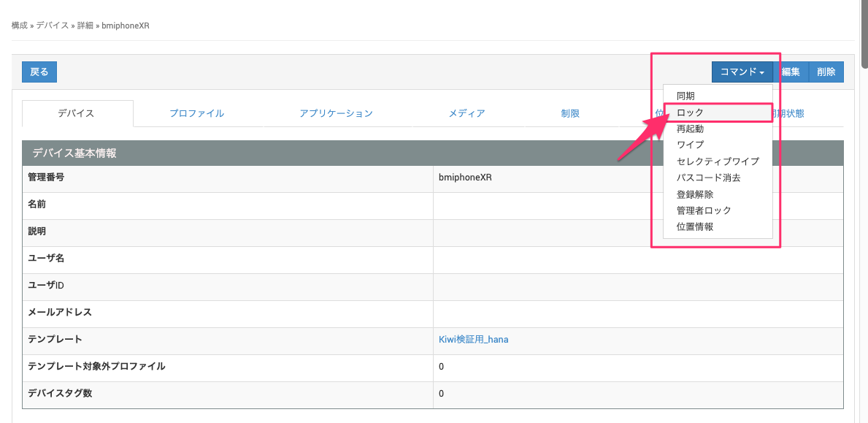The height and width of the screenshot is (423, 868).
Task: Click the 編集 edit button
Action: (790, 72)
